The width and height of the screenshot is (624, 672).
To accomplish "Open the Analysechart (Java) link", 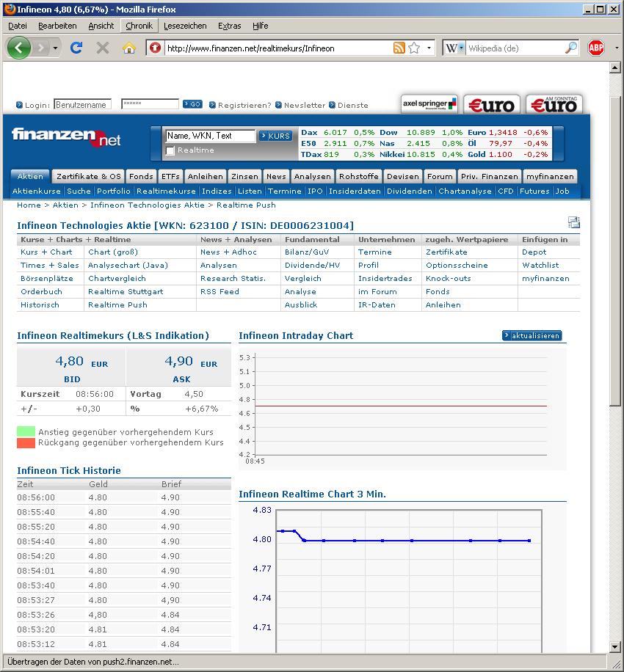I will (128, 266).
